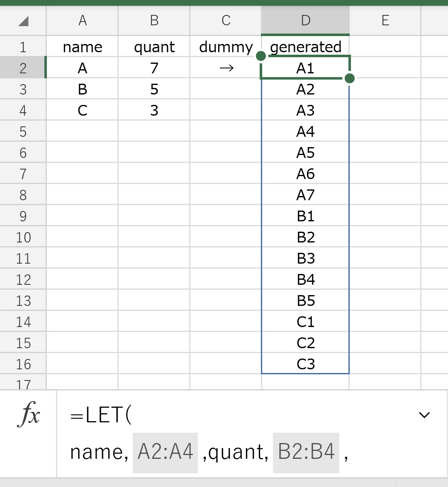Click the A2:A4 reference in formula bar

coord(166,453)
